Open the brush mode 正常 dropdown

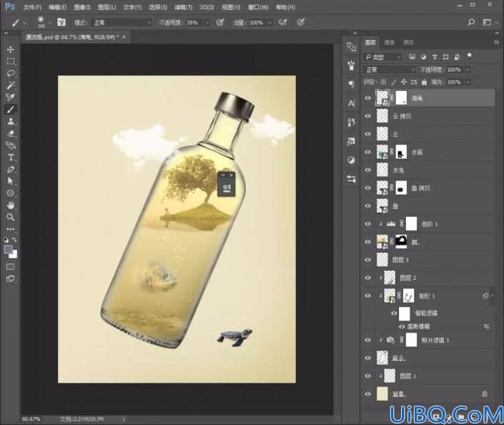pyautogui.click(x=122, y=22)
